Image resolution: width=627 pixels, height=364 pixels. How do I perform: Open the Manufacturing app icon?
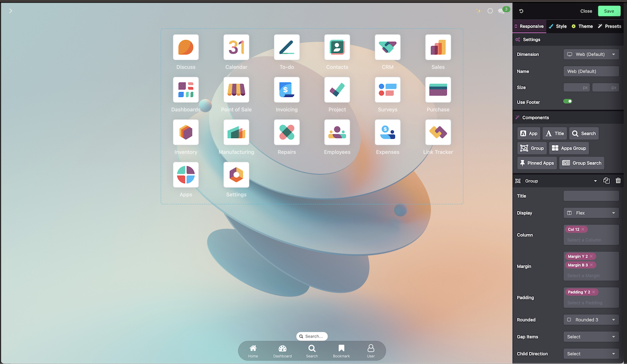pyautogui.click(x=236, y=132)
